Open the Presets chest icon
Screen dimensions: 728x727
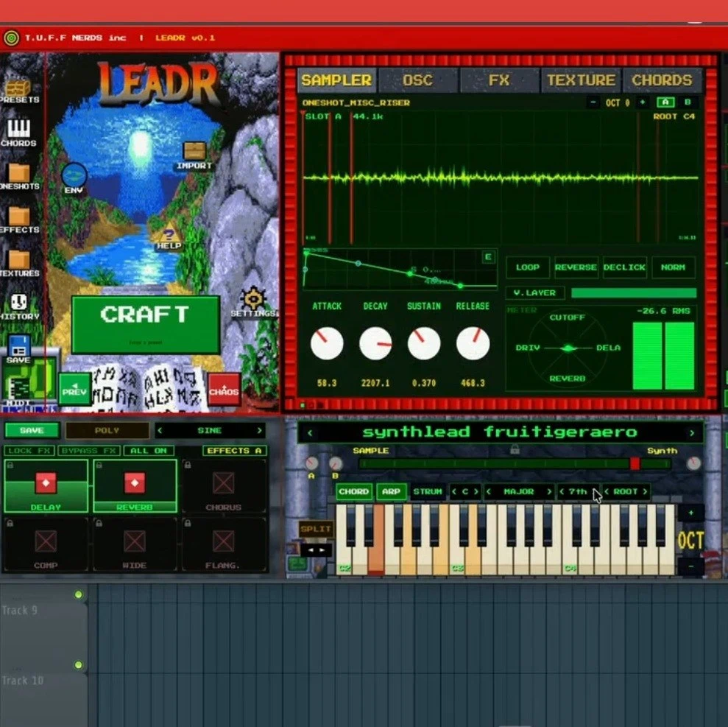pos(18,88)
